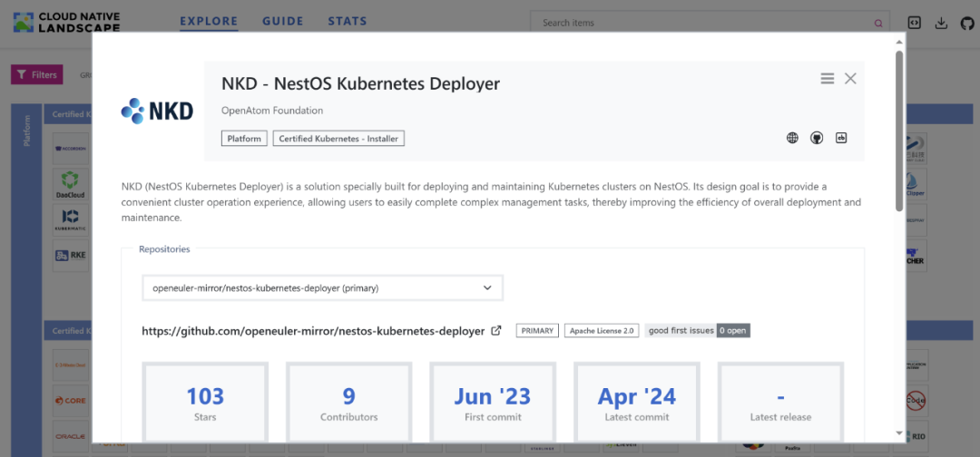Image resolution: width=980 pixels, height=457 pixels.
Task: Expand the repositories dropdown selector
Action: click(322, 288)
